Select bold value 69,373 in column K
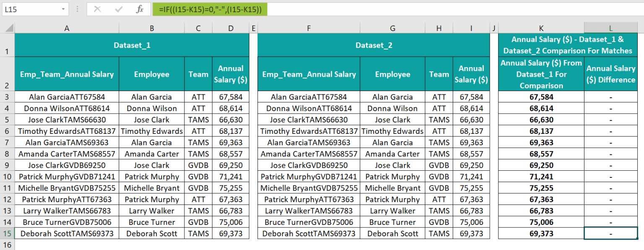Screen dimensions: 644x250 click(541, 234)
